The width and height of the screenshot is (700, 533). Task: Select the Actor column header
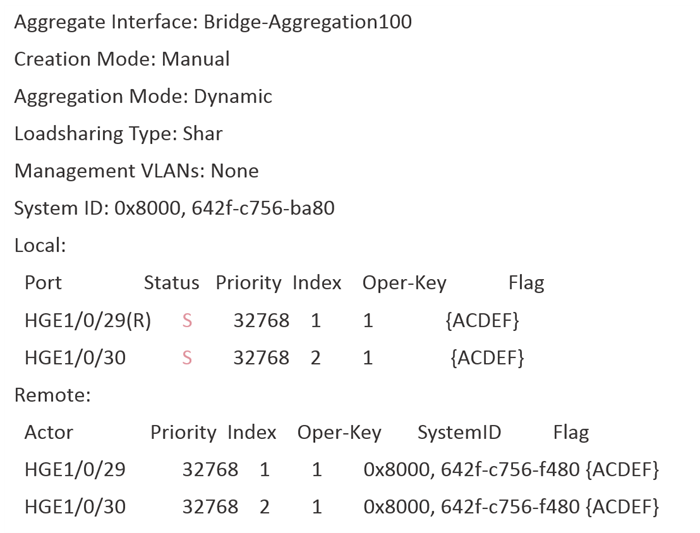[x=49, y=433]
